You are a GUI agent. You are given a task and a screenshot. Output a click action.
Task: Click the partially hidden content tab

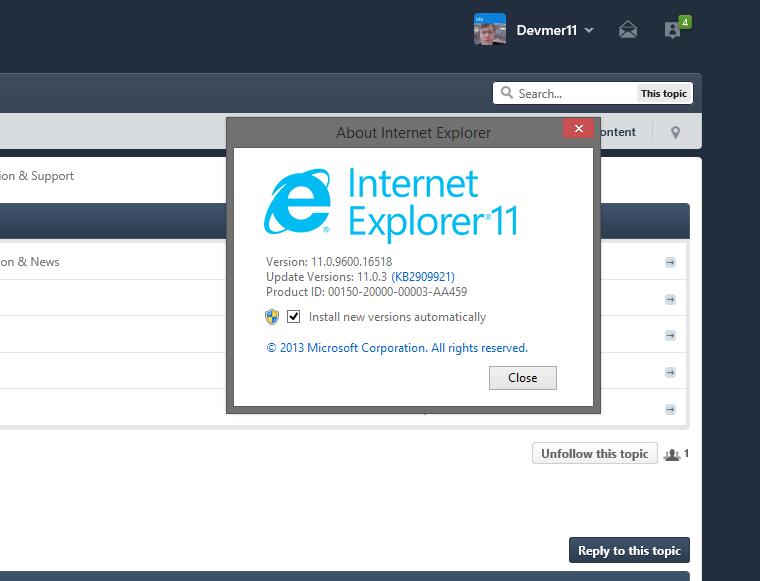[x=618, y=132]
